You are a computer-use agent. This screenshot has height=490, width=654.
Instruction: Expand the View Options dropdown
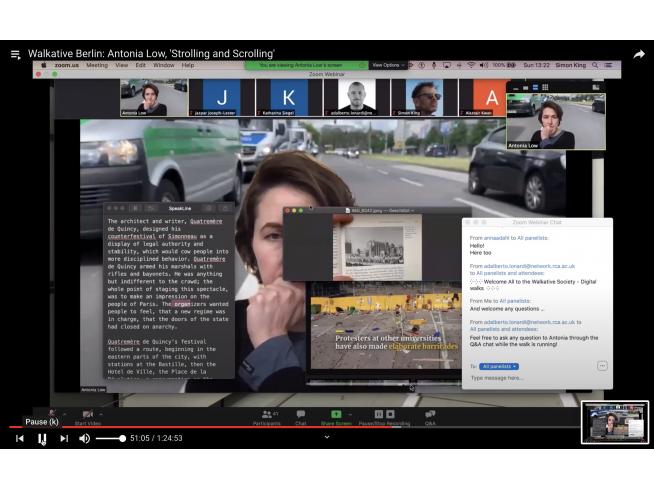pos(387,65)
